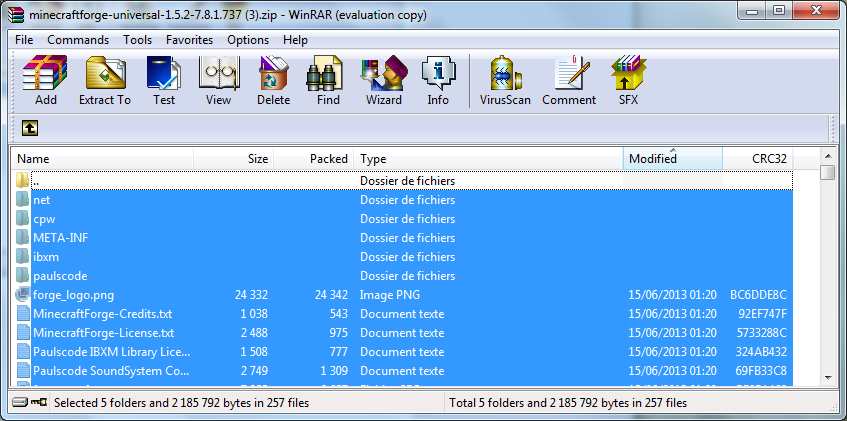This screenshot has height=421, width=847.
Task: Select Paulscode IBXM Library Lice... file name
Action: (x=112, y=352)
